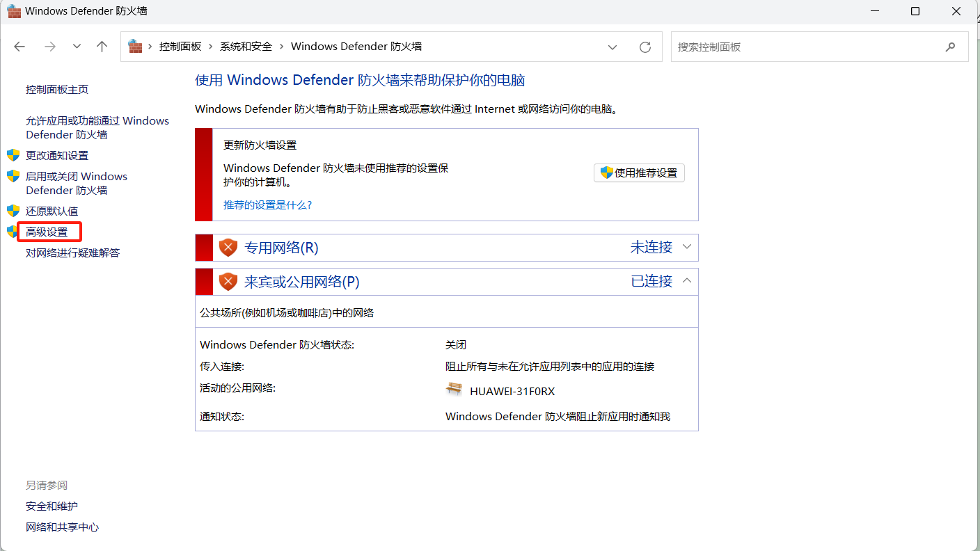Click the 专用网络(R) heading
Viewport: 980px width, 551px height.
click(281, 248)
